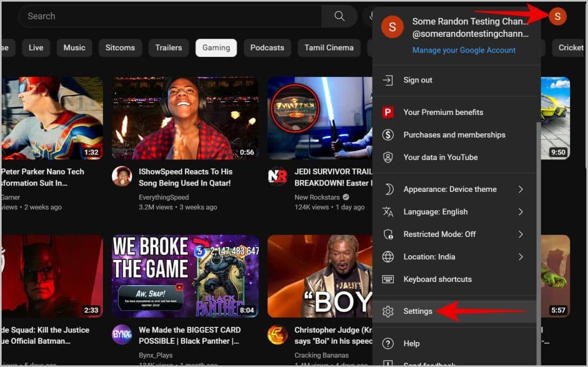Image resolution: width=588 pixels, height=367 pixels.
Task: Open Bynx_Plays channel avatar
Action: [122, 334]
